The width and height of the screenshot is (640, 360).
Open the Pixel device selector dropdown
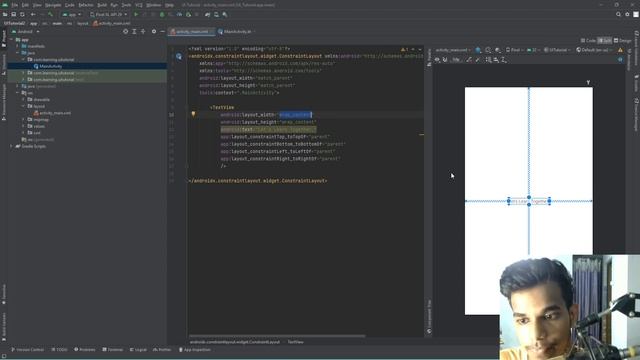click(x=109, y=14)
